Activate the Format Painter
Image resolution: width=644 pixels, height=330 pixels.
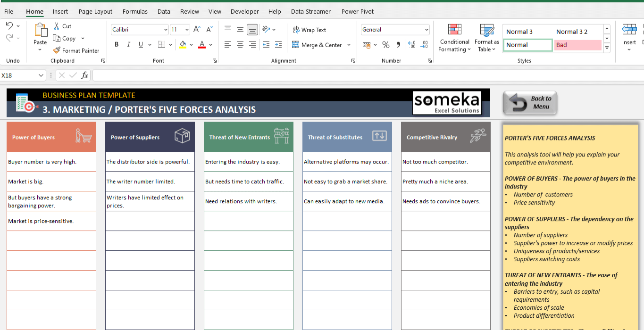click(x=76, y=50)
